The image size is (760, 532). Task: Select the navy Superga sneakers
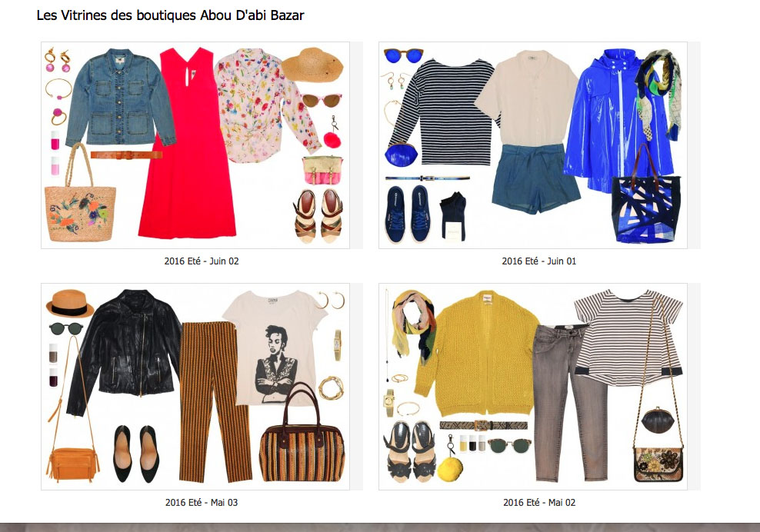(408, 214)
